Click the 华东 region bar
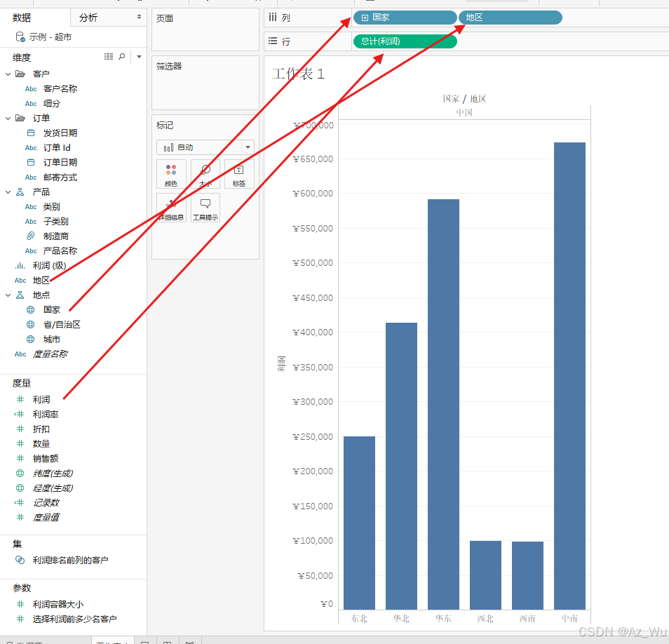Viewport: 669px width, 644px height. (443, 404)
